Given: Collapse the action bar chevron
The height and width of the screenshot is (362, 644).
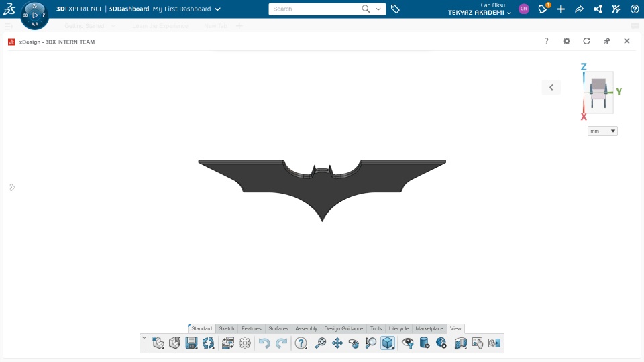Looking at the screenshot, I should coord(144,338).
